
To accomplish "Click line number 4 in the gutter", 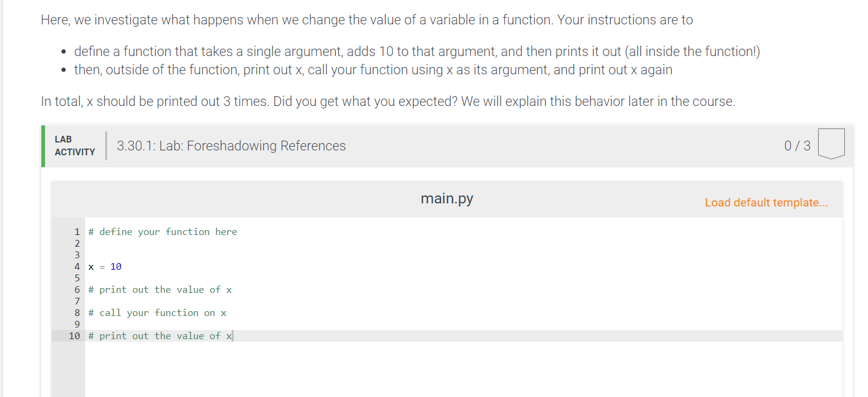I will [x=77, y=266].
